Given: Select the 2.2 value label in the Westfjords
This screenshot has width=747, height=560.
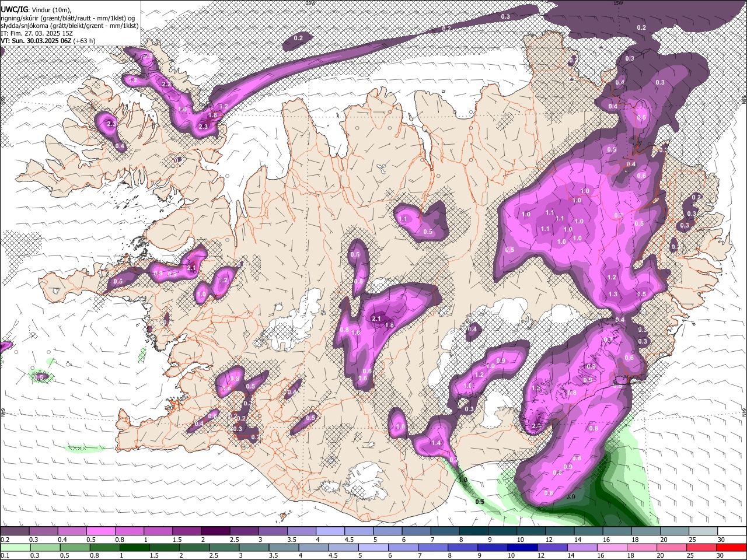Looking at the screenshot, I should click(x=166, y=85).
